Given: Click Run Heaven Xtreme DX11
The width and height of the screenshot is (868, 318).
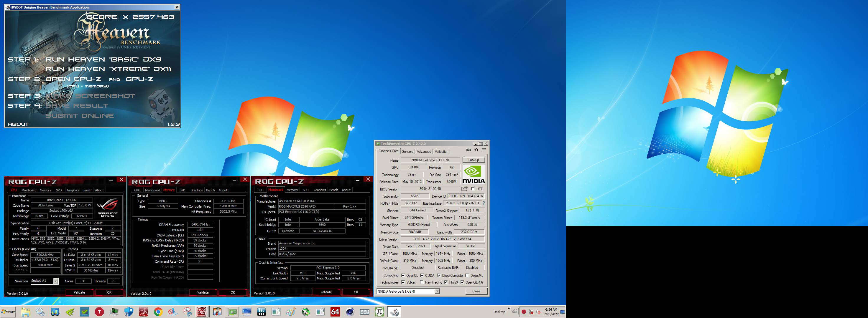Looking at the screenshot, I should click(108, 69).
